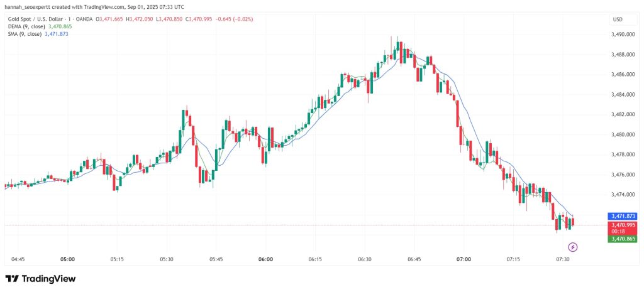
Task: Click the OANDA data source label
Action: tap(84, 19)
